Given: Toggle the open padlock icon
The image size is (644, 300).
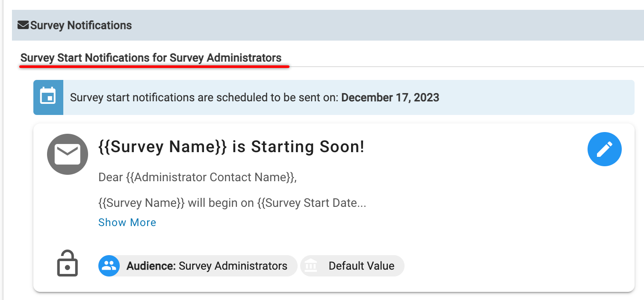Looking at the screenshot, I should pos(68,264).
